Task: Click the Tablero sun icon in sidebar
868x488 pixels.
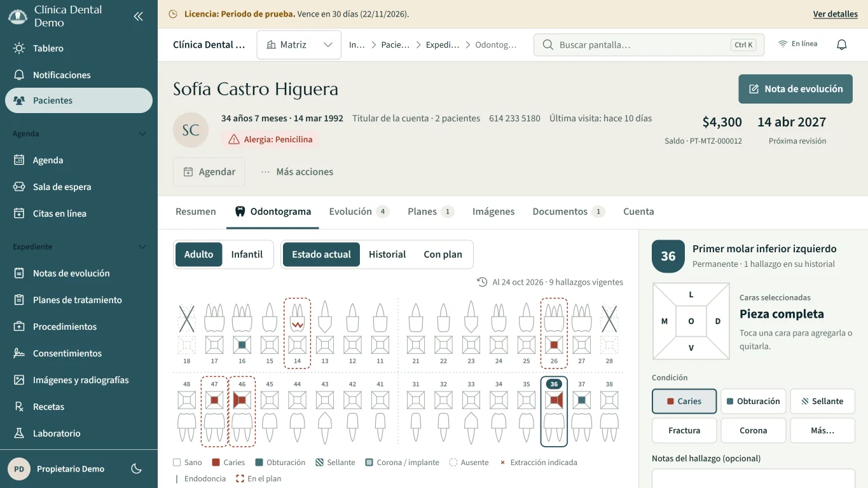Action: click(19, 48)
